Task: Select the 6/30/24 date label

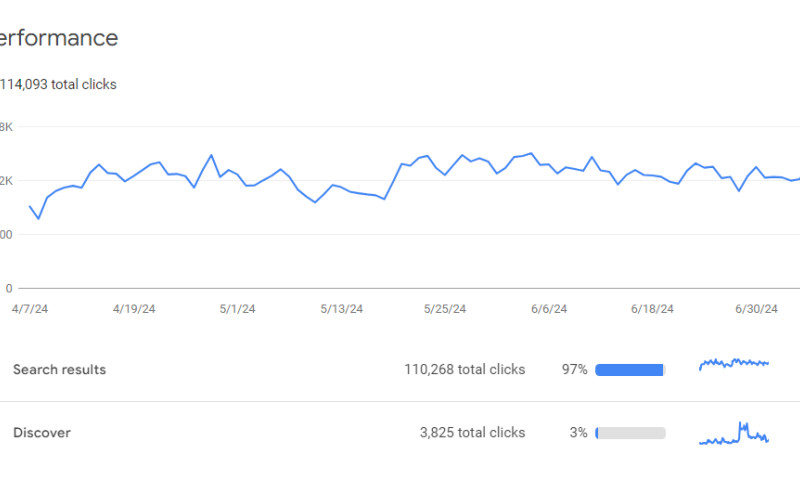Action: pos(757,309)
